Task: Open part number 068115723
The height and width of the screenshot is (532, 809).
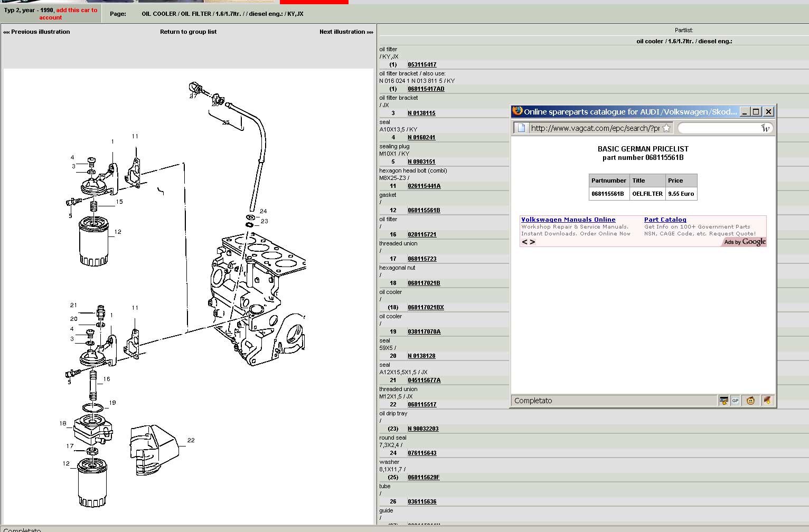Action: [x=422, y=259]
